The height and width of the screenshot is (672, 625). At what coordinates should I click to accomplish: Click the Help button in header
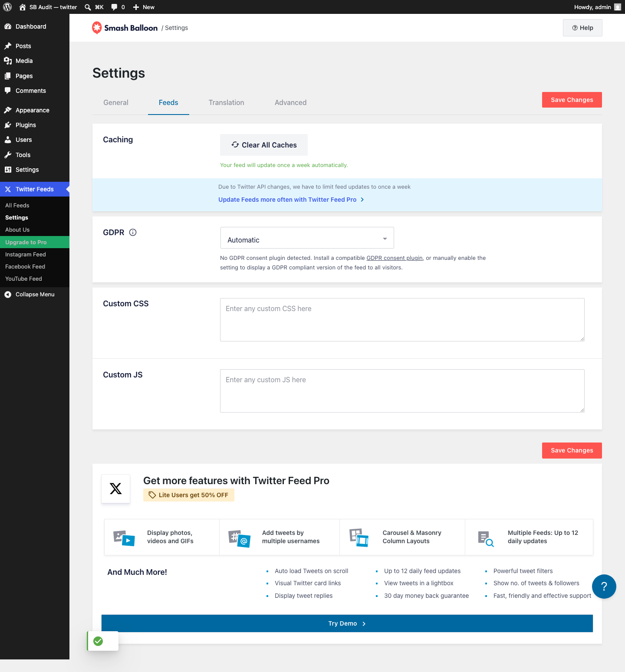point(582,28)
